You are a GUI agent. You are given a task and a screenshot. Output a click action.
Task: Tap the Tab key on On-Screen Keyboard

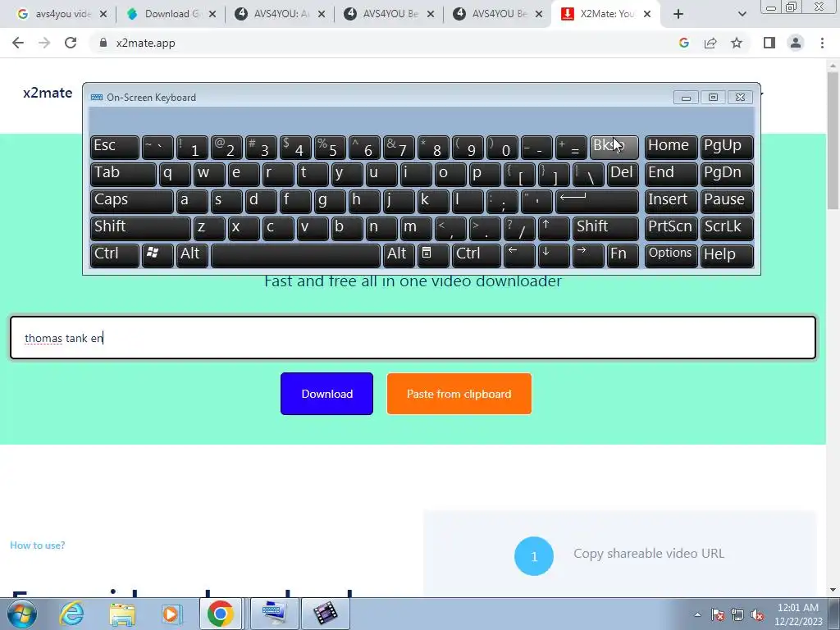point(123,174)
